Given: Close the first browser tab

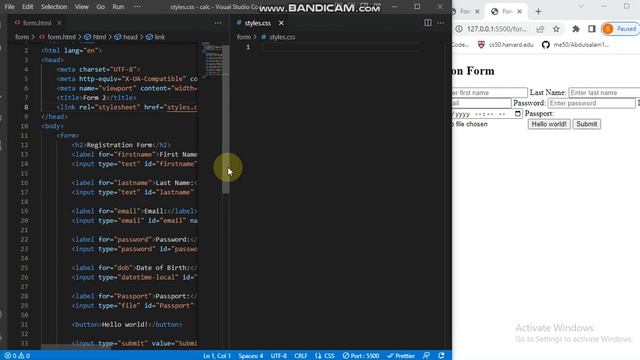Looking at the screenshot, I should 477,11.
